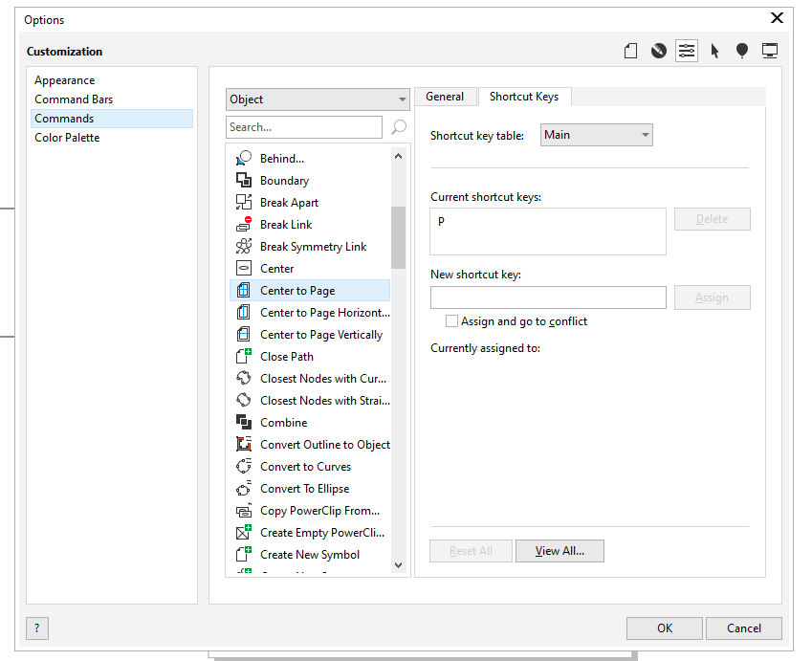812x661 pixels.
Task: Expand the Object category dropdown
Action: [318, 99]
